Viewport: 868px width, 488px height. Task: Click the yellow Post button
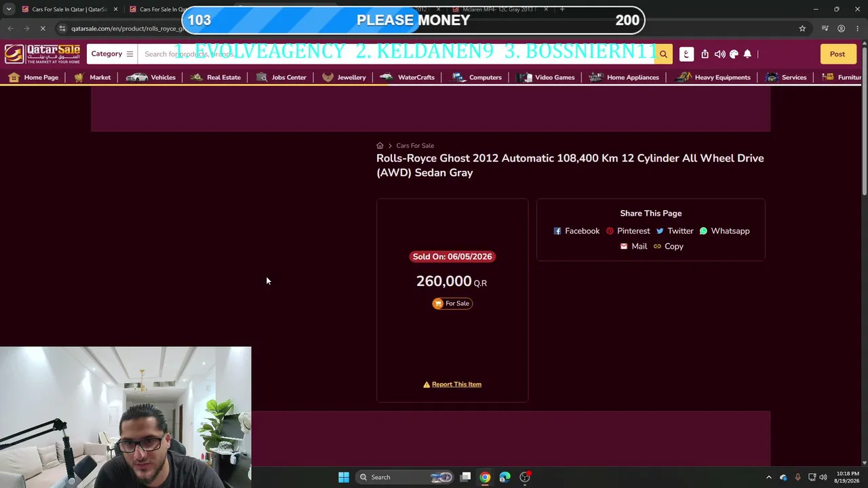coord(837,54)
